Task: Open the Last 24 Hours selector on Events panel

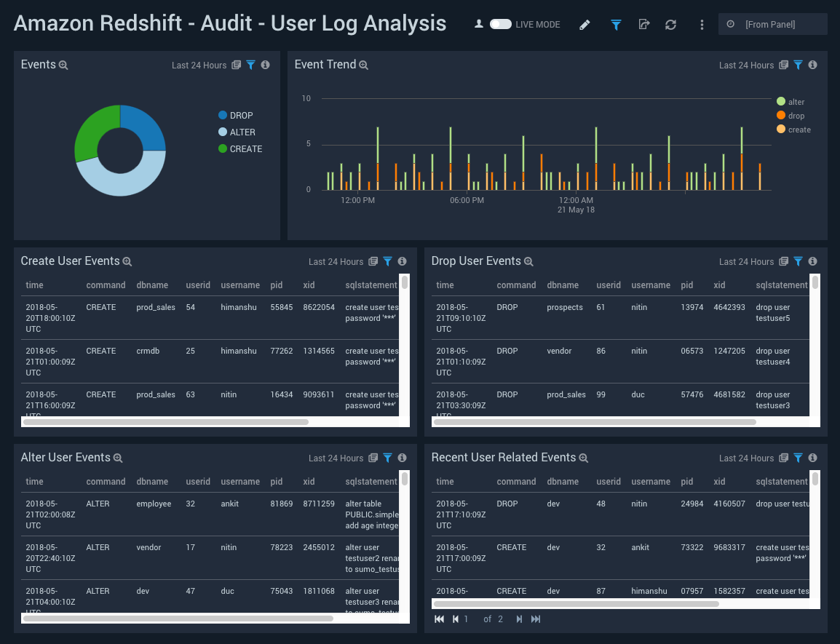Action: (199, 65)
